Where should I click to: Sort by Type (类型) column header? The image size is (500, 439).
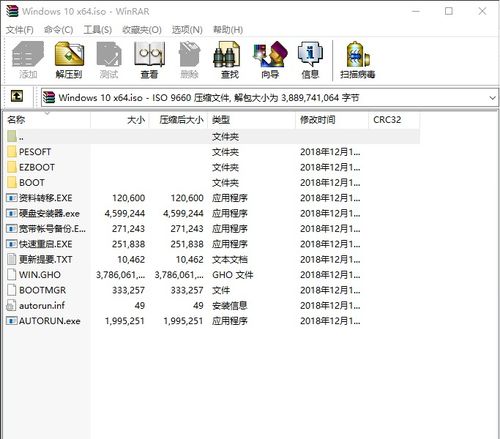[x=252, y=120]
